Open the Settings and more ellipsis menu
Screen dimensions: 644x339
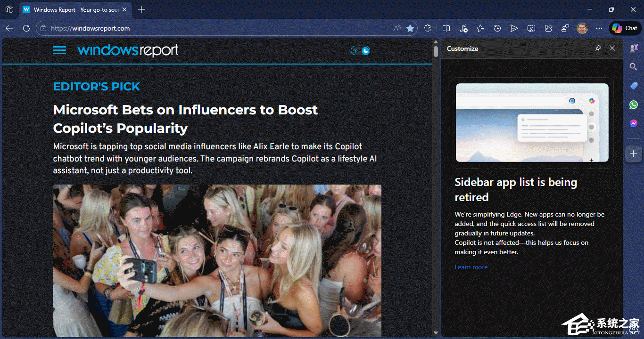[599, 28]
